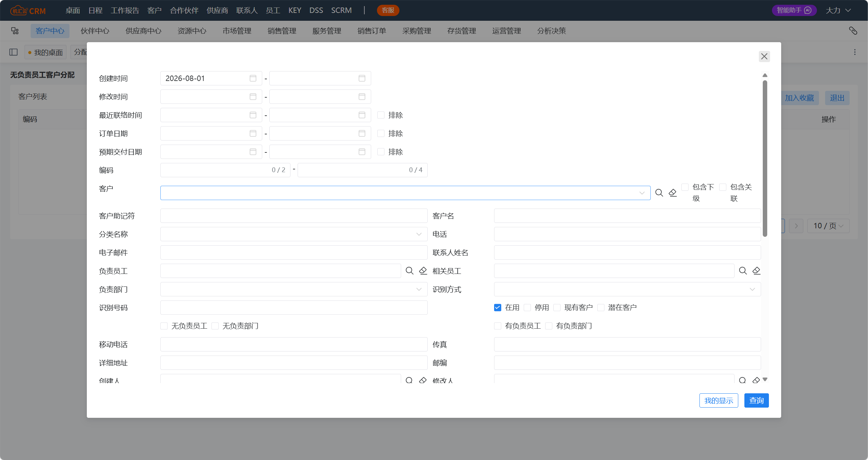Click scroll-down arrow of dialog scrollbar

[x=765, y=379]
